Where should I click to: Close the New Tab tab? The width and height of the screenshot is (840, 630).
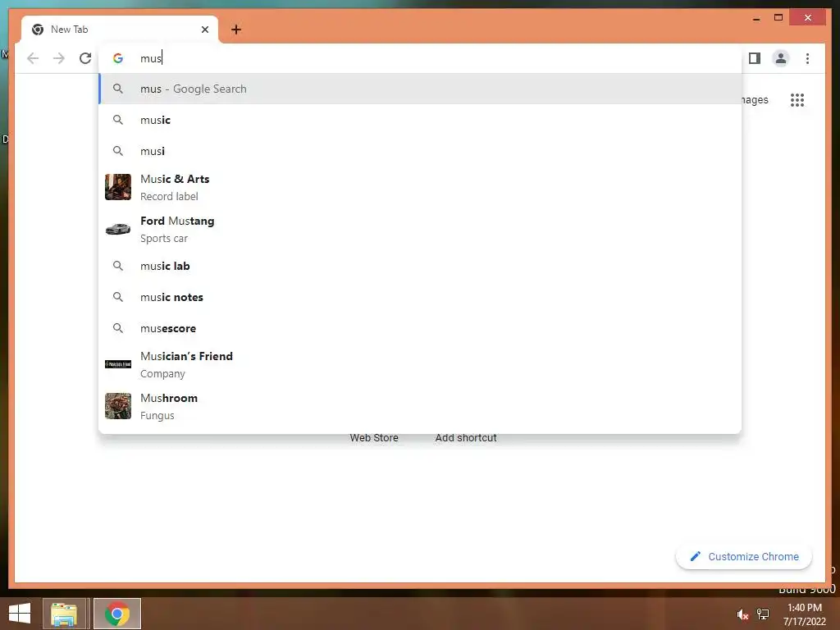(204, 30)
